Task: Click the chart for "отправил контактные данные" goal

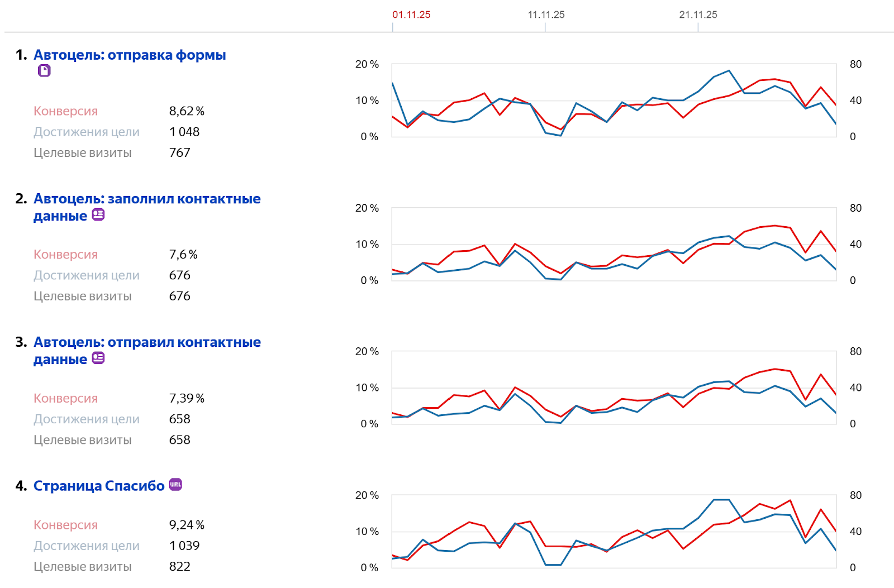Action: (x=614, y=388)
